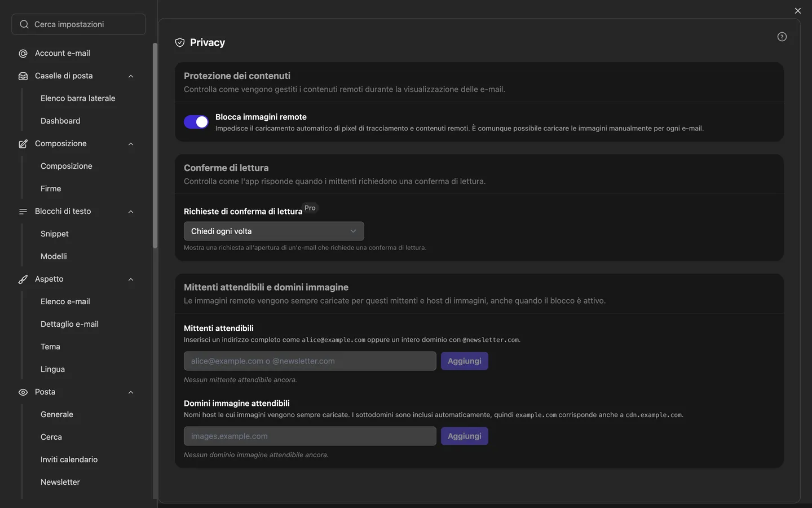The width and height of the screenshot is (812, 508).
Task: Open help via the question mark icon
Action: tap(782, 37)
